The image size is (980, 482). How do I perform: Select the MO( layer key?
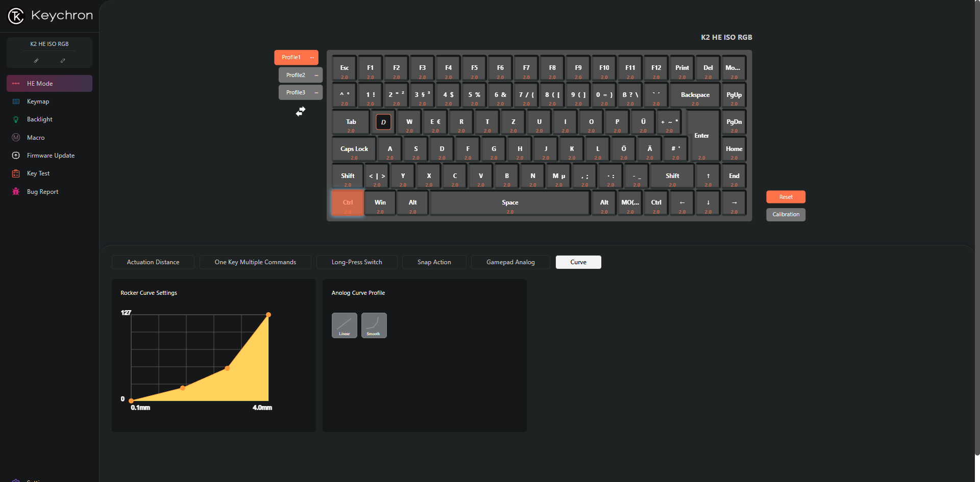pyautogui.click(x=630, y=203)
